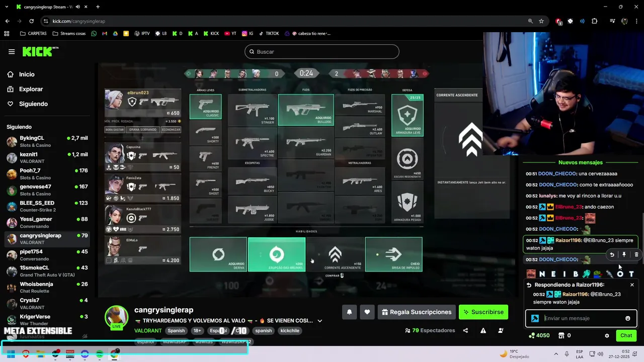Image resolution: width=644 pixels, height=362 pixels.
Task: Open the chat shop icon
Action: [x=561, y=335]
